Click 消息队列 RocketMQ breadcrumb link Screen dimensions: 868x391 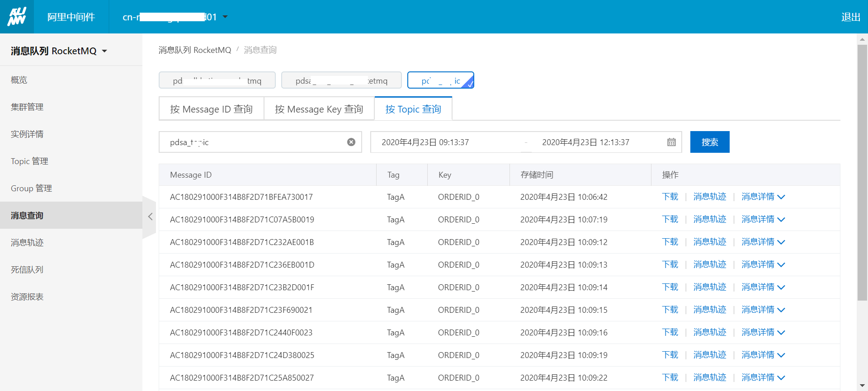[195, 50]
